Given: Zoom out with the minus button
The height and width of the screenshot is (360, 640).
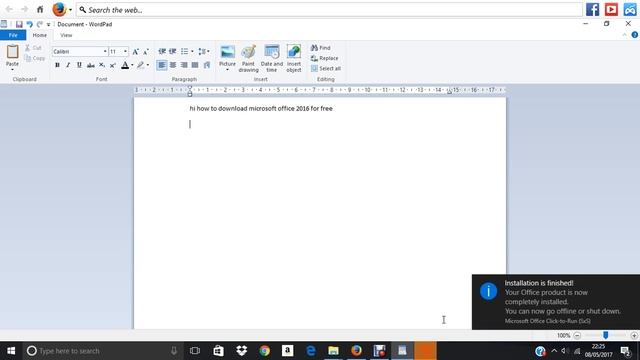Looking at the screenshot, I should point(577,336).
